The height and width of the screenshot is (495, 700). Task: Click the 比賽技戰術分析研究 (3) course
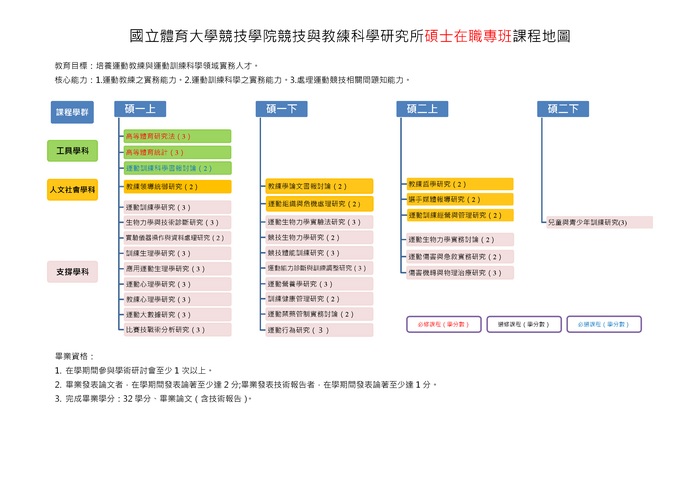[x=177, y=329]
